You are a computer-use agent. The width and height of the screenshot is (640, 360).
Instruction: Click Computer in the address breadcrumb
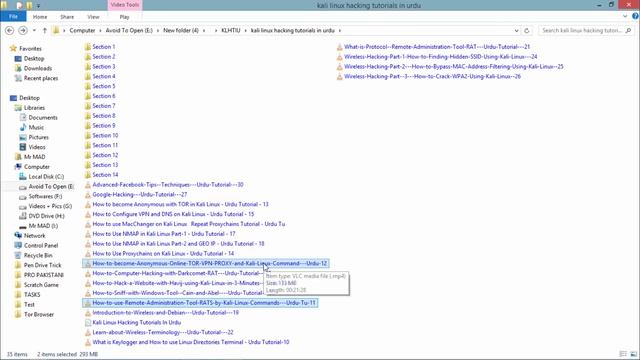click(x=82, y=31)
